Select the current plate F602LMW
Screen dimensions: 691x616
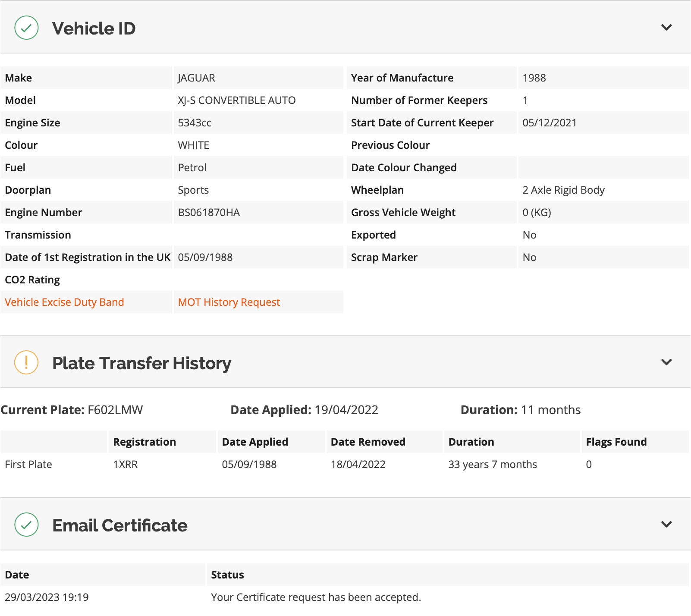115,409
